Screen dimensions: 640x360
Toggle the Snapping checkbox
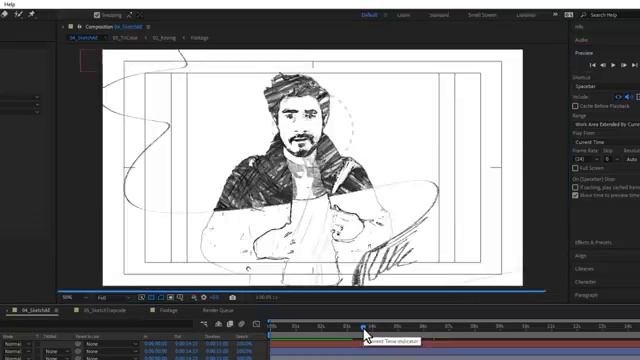pyautogui.click(x=97, y=15)
